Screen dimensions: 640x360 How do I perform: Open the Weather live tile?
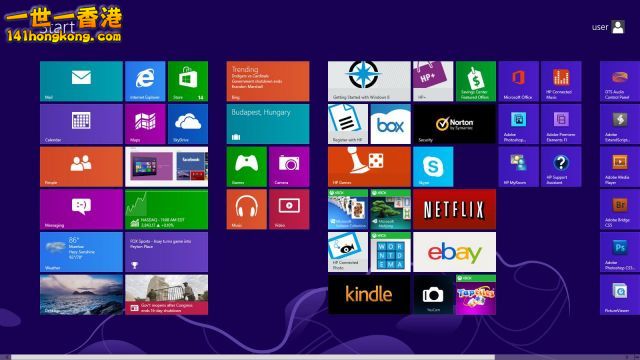pos(81,252)
